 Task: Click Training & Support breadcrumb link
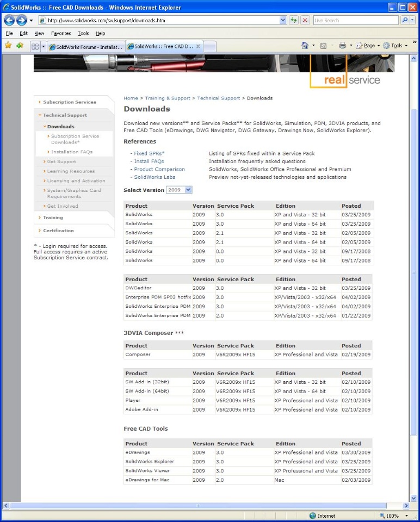[168, 98]
